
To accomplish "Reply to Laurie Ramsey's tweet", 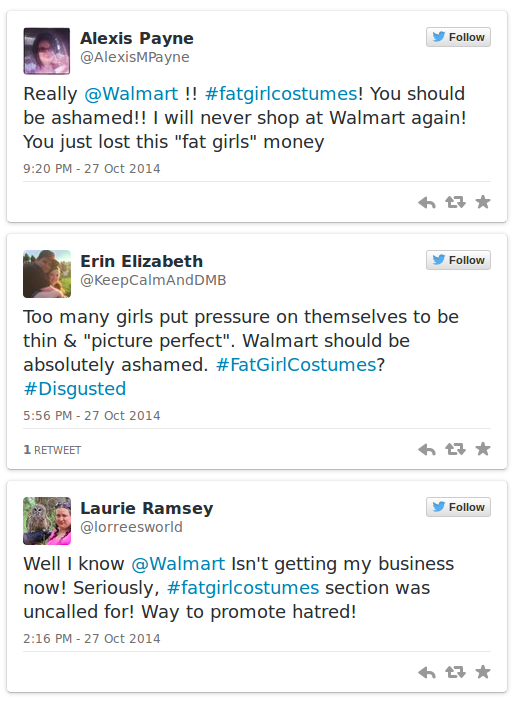I will tap(427, 672).
